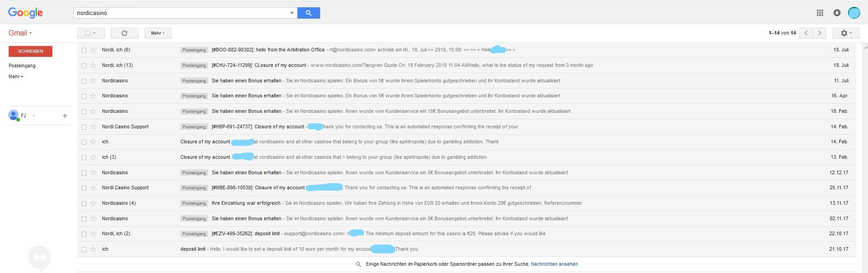Click the '1–14 von 14' message count
Viewport: 868px width, 273px height.
click(782, 33)
